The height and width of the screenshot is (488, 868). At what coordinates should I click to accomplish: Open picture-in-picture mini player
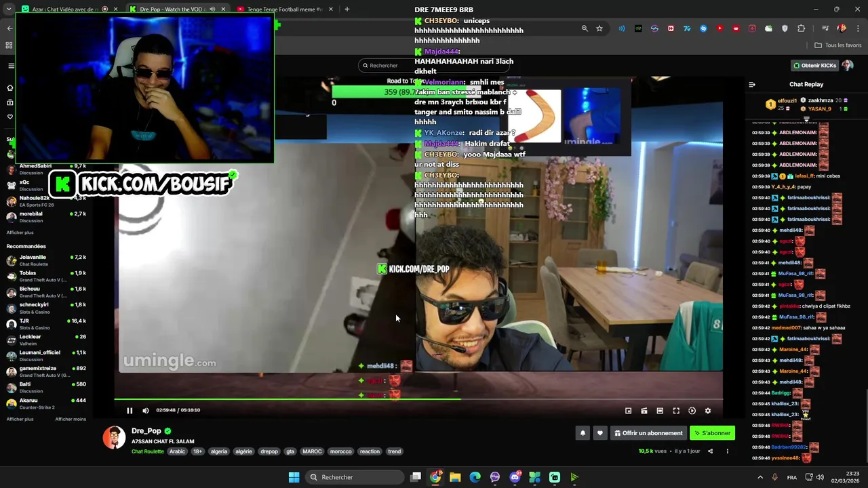coord(629,411)
